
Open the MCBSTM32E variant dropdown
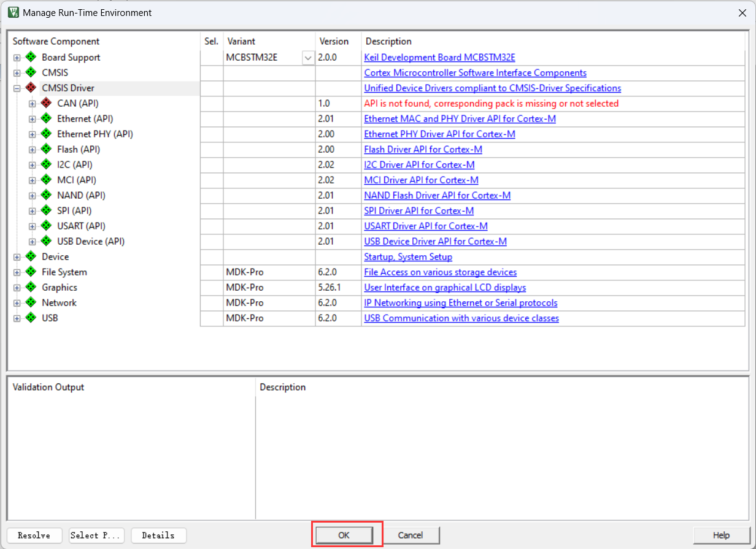point(307,58)
